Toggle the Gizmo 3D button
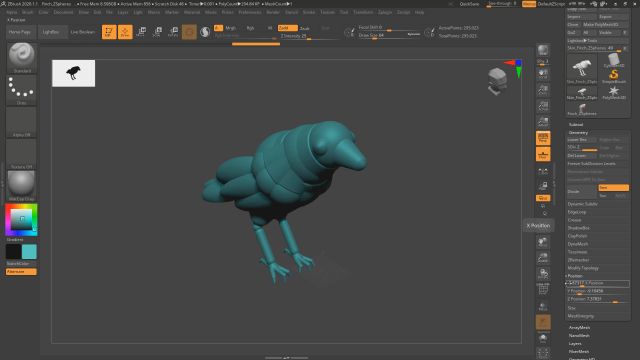 coord(189,32)
